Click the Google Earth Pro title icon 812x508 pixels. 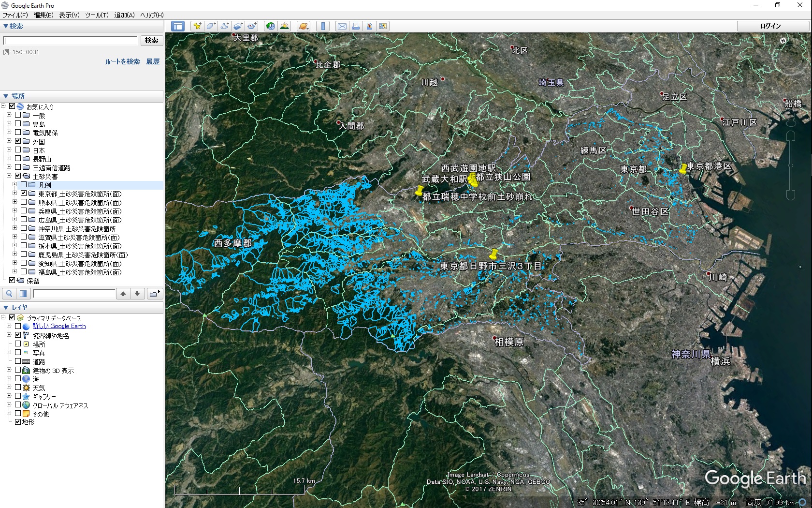pyautogui.click(x=5, y=5)
